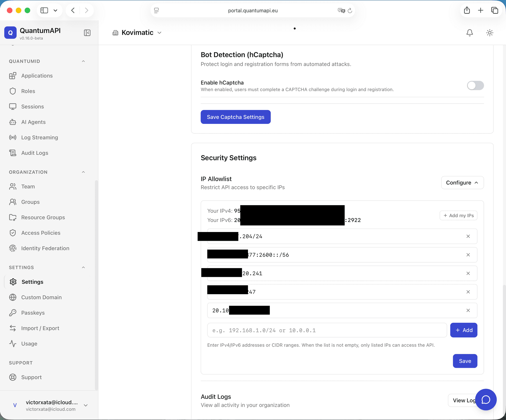Open Log Streaming

coord(39,137)
